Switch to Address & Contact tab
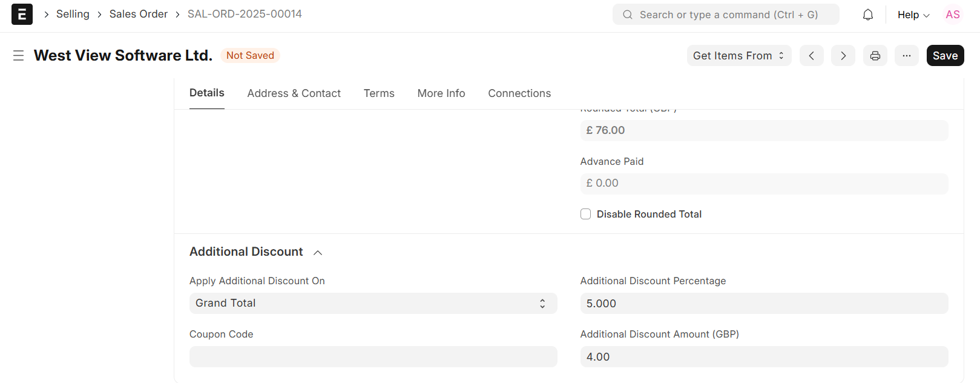 pos(294,93)
